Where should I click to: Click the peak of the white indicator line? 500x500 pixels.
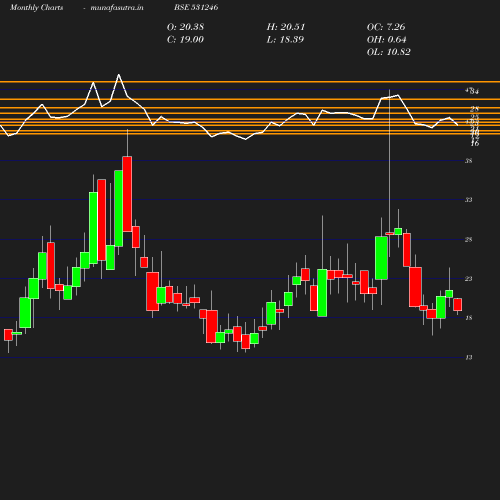click(x=119, y=75)
